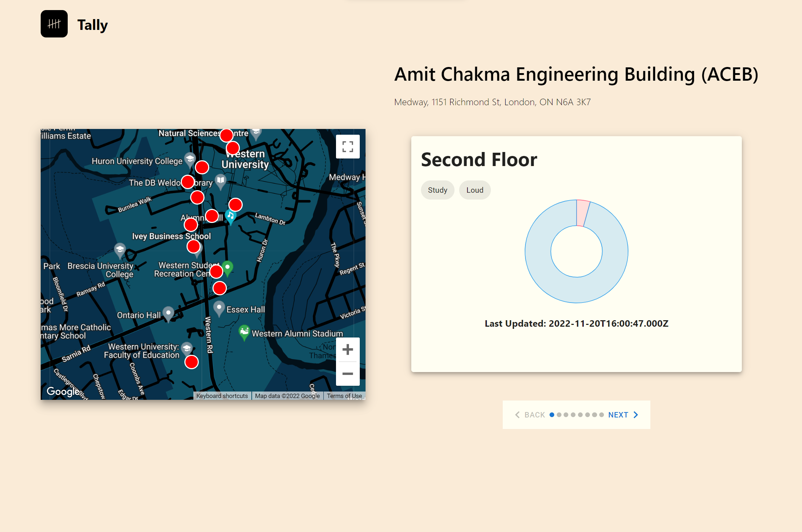
Task: Select the first pagination dot indicator
Action: (x=551, y=415)
